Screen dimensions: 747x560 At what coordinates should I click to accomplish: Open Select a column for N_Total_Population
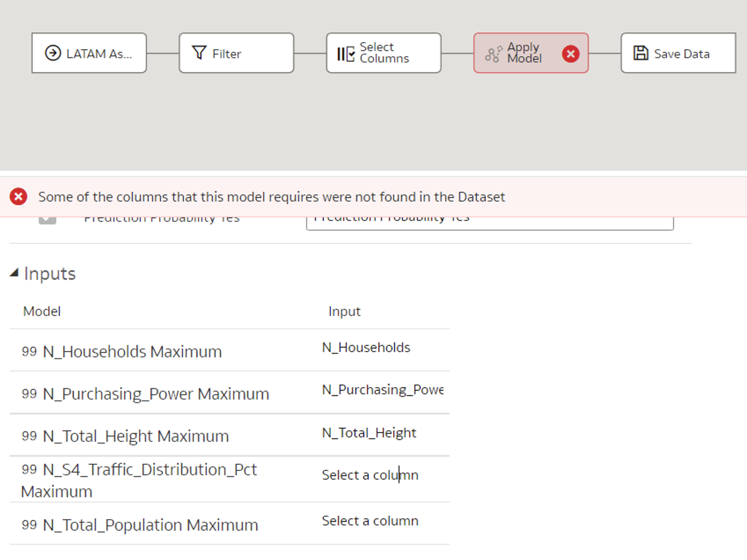tap(370, 521)
